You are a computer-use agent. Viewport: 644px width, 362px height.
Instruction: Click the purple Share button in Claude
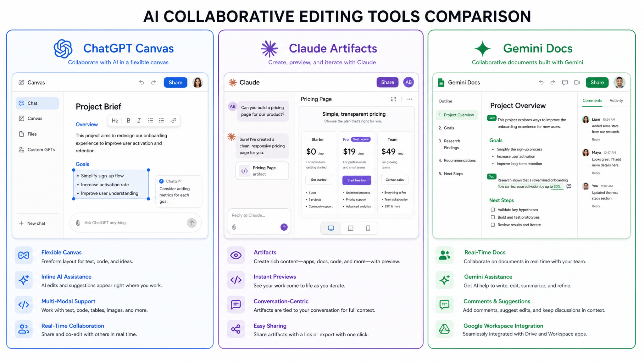(x=387, y=82)
